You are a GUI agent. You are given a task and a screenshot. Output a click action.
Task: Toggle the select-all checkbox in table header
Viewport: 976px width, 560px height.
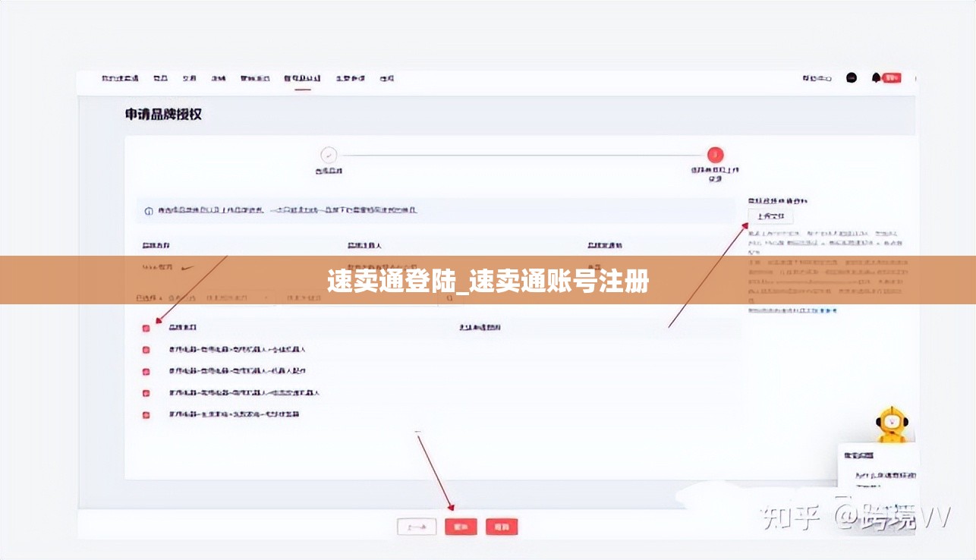(x=146, y=328)
